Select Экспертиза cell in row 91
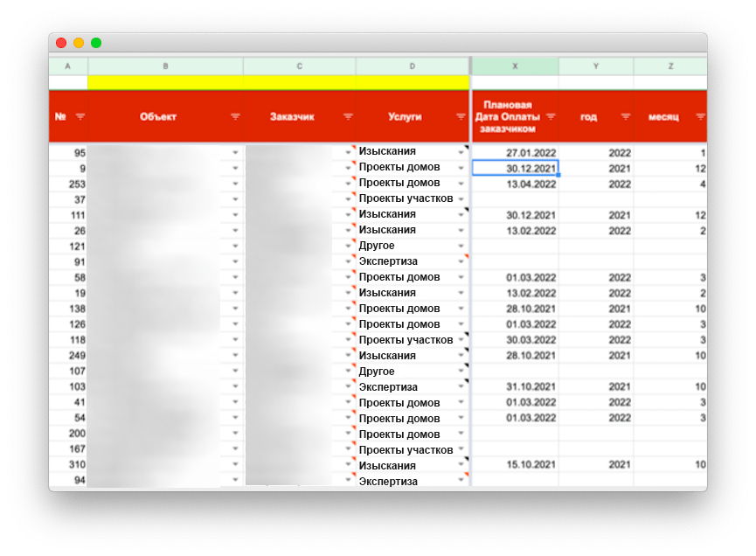 pos(402,261)
